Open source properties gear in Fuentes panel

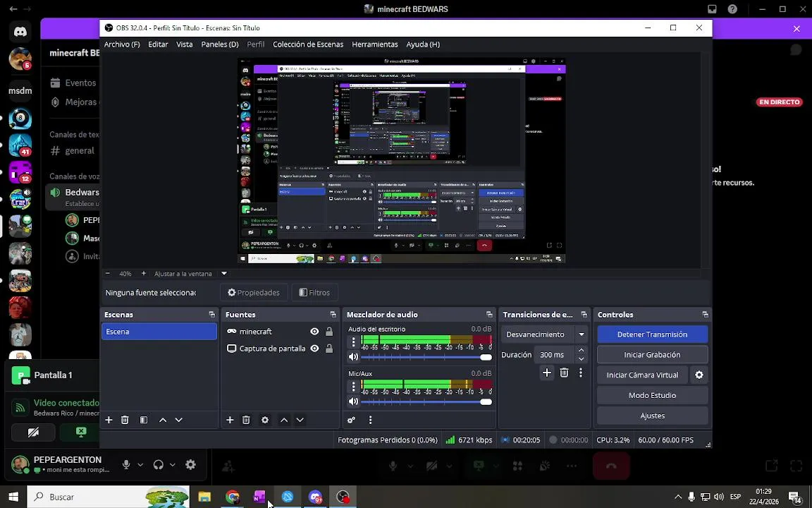pyautogui.click(x=265, y=420)
